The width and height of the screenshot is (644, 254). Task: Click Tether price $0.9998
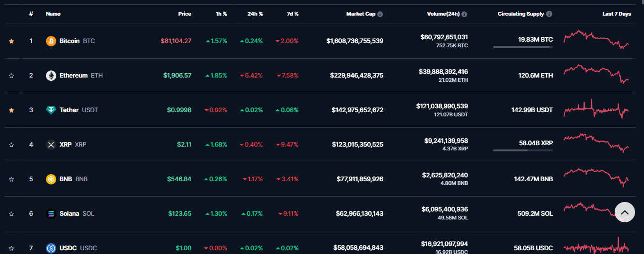(179, 110)
